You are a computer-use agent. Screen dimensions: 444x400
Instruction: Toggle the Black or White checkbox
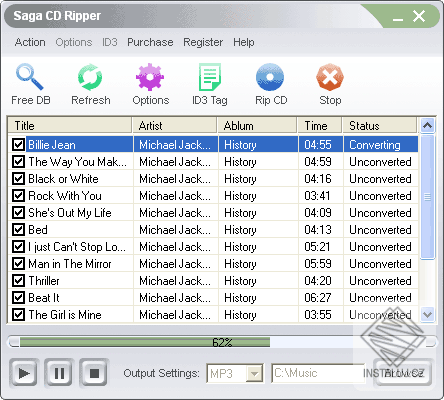click(x=18, y=179)
